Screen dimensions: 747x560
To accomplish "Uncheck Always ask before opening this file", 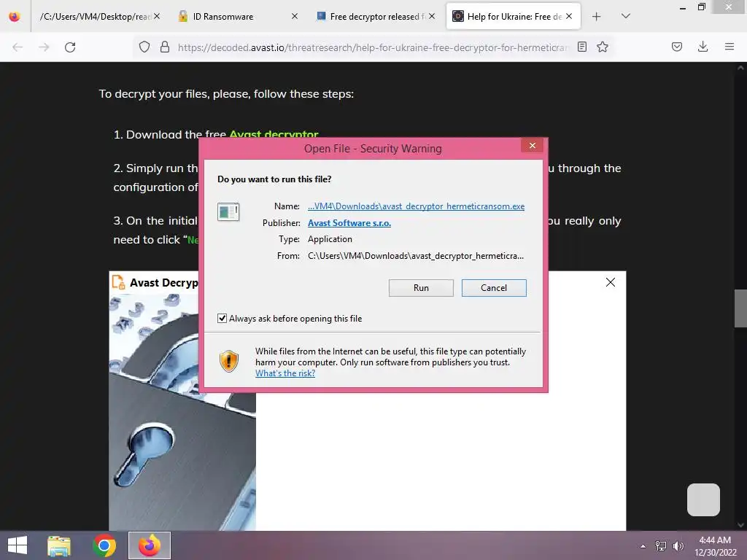I will pyautogui.click(x=222, y=318).
